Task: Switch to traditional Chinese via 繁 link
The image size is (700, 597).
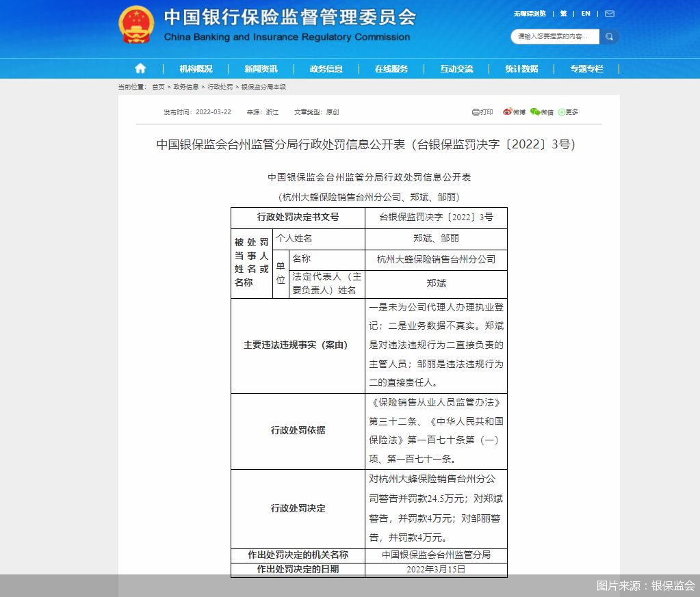Action: pyautogui.click(x=563, y=13)
